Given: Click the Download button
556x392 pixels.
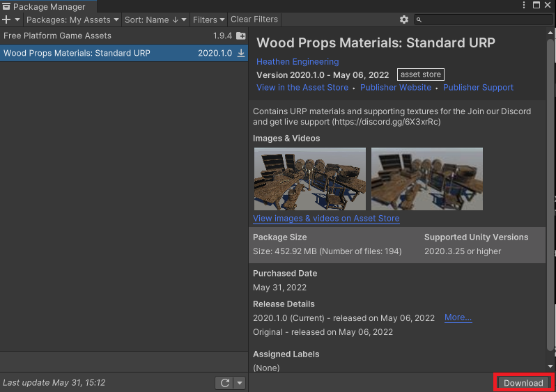Looking at the screenshot, I should click(523, 383).
